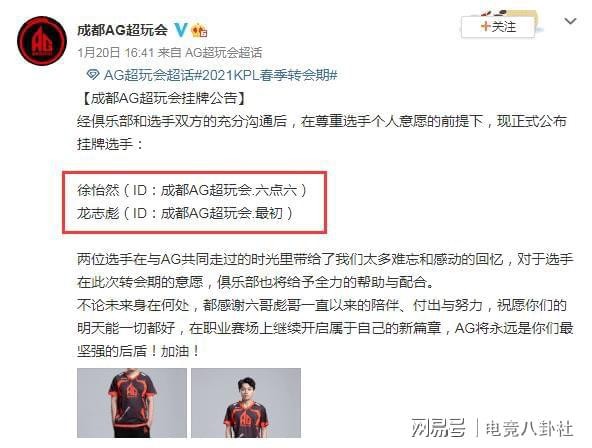592x448 pixels.
Task: Click the 徐怡然 player ID line
Action: 192,190
